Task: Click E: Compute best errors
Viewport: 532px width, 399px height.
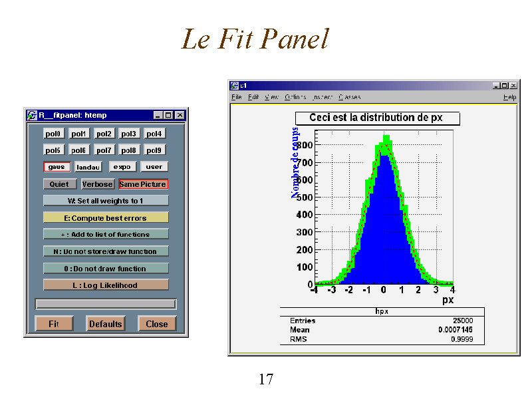Action: (x=106, y=217)
